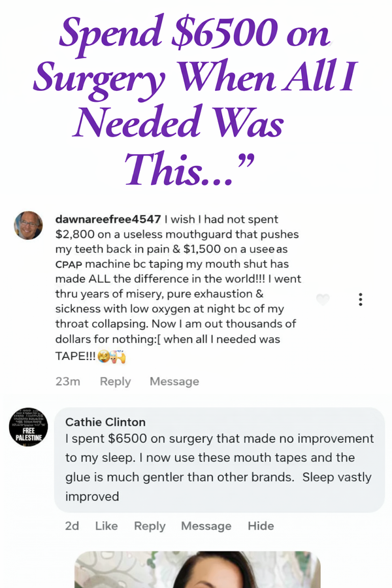
Task: Click the 2d timestamp under Cathie Clinton's comment
Action: pyautogui.click(x=72, y=526)
